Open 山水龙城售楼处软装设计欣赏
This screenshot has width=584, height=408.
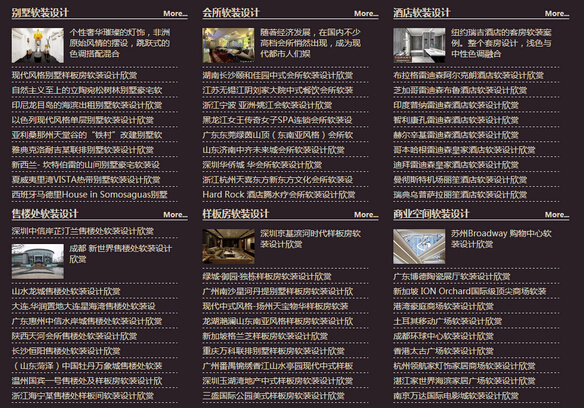pyautogui.click(x=66, y=291)
